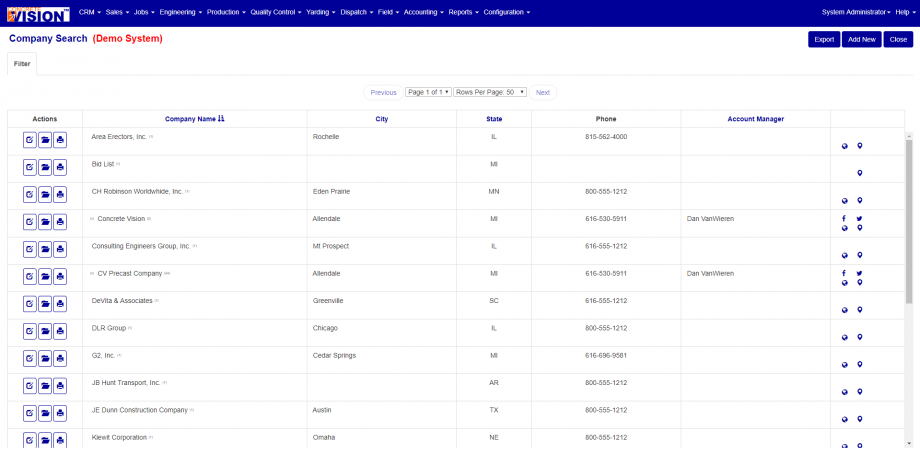The image size is (920, 455).
Task: Select the Mt Prospect city cell
Action: click(331, 246)
